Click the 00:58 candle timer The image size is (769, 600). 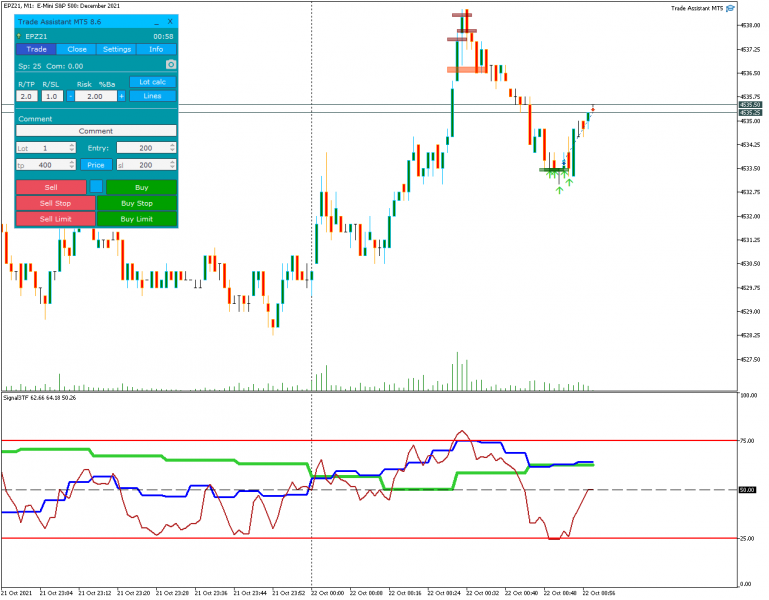pyautogui.click(x=163, y=36)
